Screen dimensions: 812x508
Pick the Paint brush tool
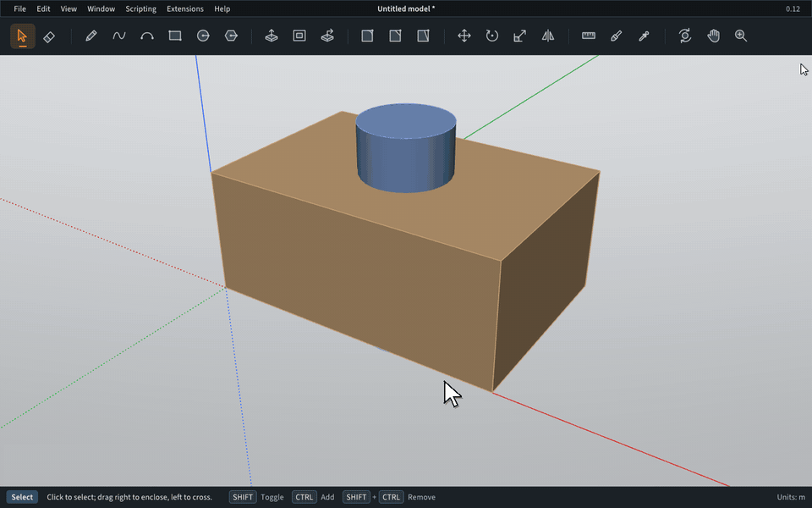617,36
